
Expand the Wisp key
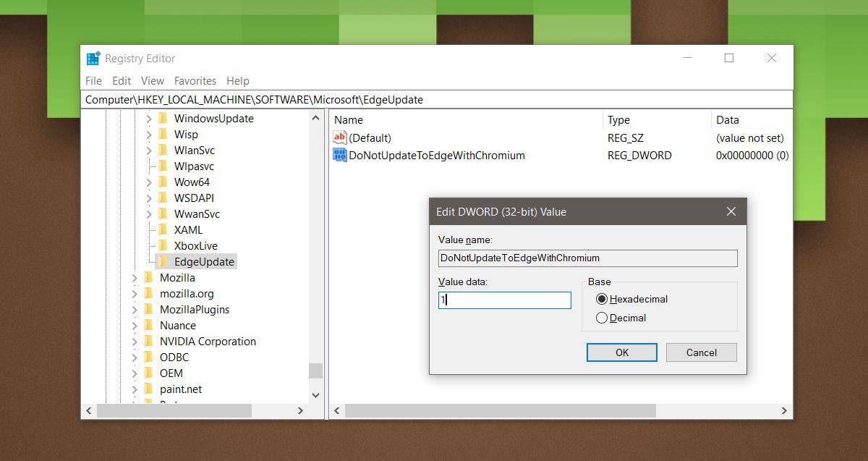pyautogui.click(x=149, y=134)
